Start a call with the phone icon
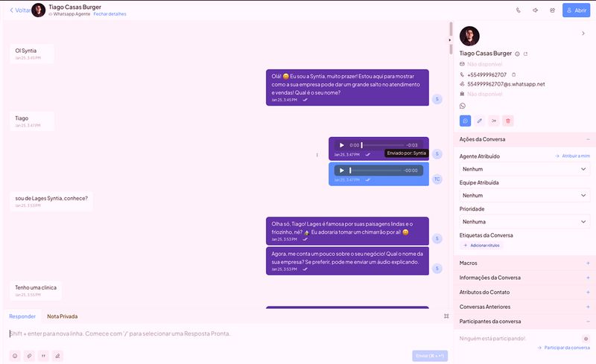The width and height of the screenshot is (596, 364). [x=518, y=10]
